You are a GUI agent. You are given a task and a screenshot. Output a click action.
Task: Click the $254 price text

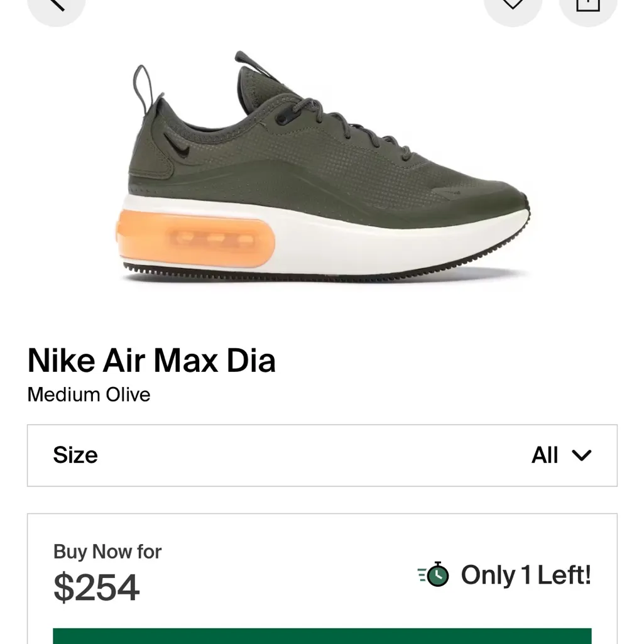(96, 586)
